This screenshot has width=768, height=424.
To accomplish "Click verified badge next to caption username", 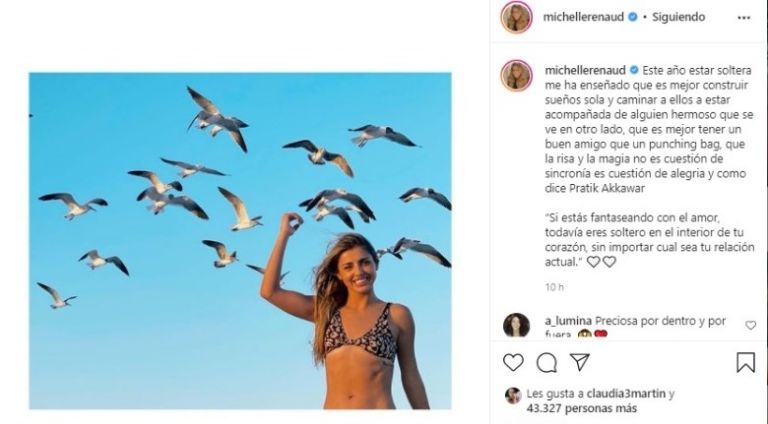I will pos(632,70).
